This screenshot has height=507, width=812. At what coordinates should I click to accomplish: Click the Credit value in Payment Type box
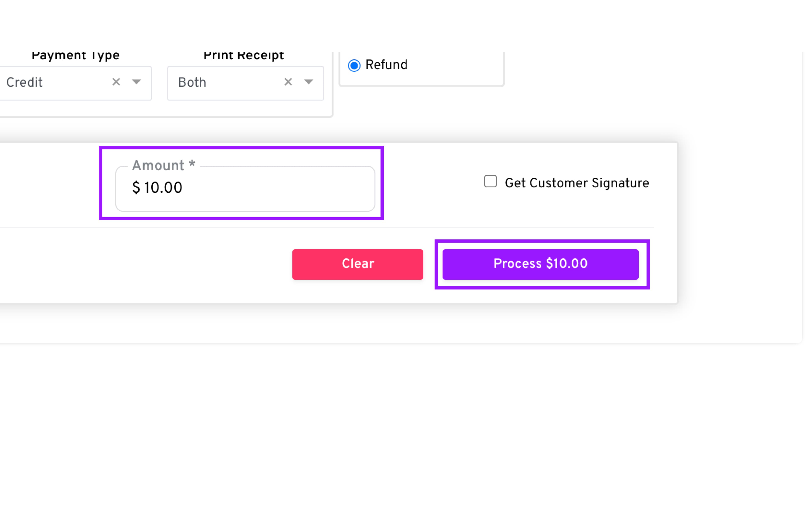click(25, 82)
